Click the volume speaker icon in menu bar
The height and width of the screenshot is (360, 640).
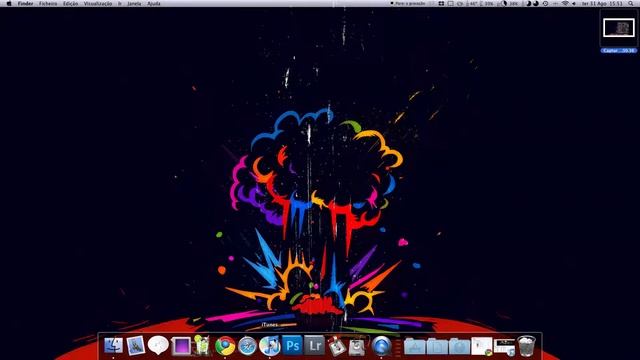tap(574, 3)
